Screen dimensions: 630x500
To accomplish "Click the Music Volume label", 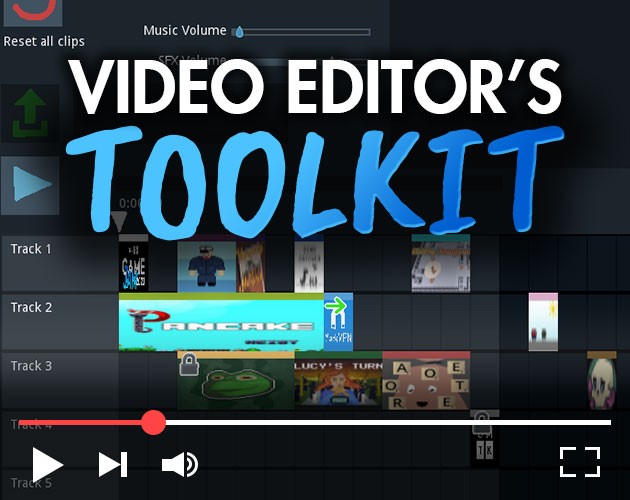I will click(185, 31).
